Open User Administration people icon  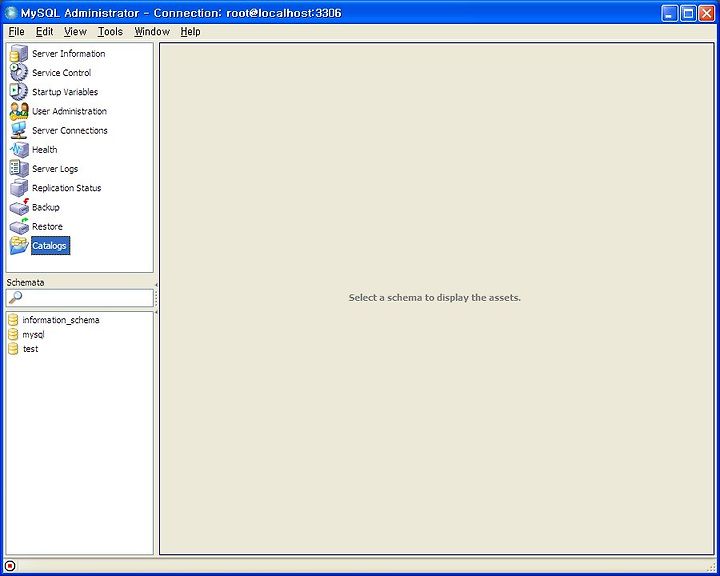tap(19, 111)
